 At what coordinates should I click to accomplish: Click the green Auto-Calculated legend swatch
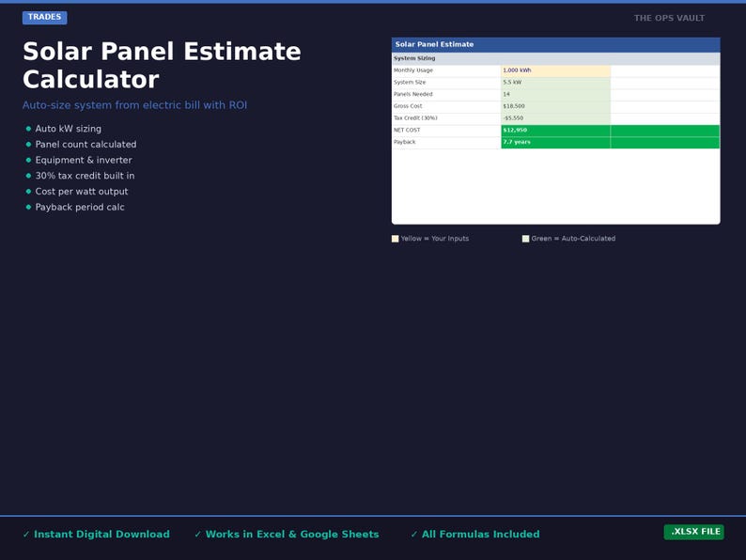click(x=525, y=239)
